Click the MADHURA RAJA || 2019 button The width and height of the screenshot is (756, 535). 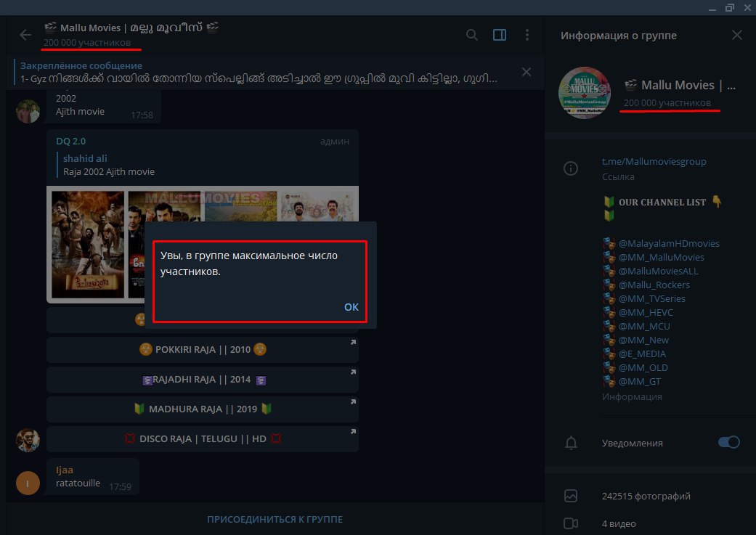[x=203, y=409]
